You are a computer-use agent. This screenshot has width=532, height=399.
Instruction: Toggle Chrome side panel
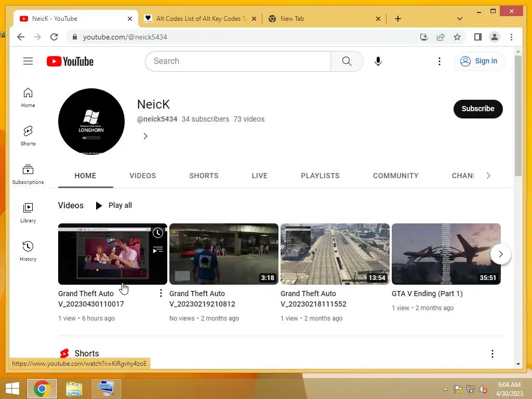tap(478, 37)
